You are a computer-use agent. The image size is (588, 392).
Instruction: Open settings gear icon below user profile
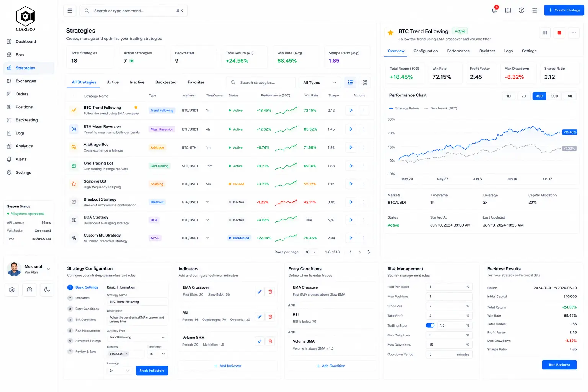click(12, 290)
